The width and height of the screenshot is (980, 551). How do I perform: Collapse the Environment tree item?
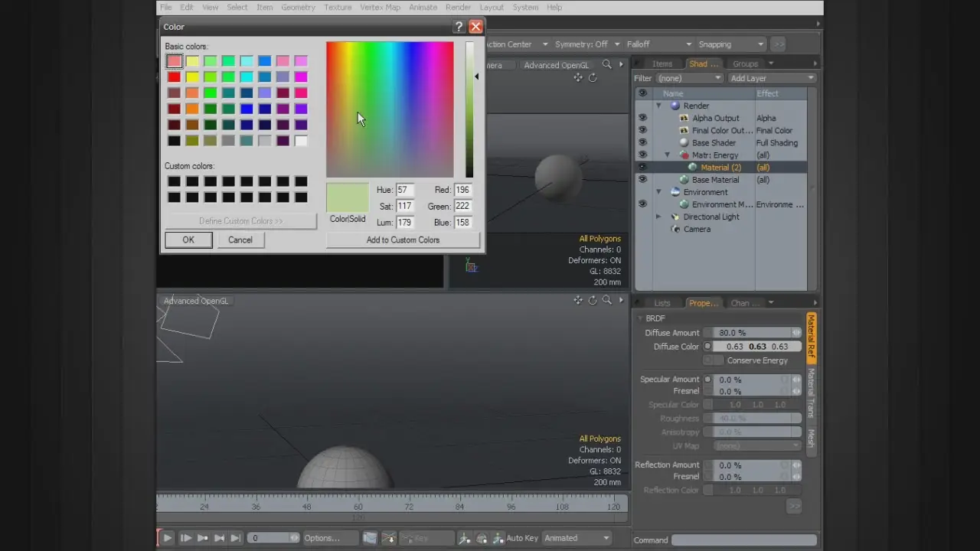pyautogui.click(x=658, y=192)
